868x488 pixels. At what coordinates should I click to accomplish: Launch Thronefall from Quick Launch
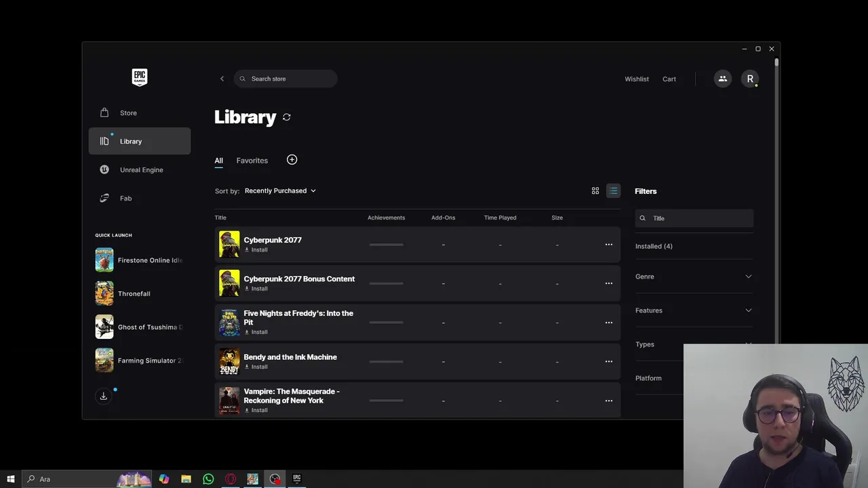pyautogui.click(x=140, y=293)
